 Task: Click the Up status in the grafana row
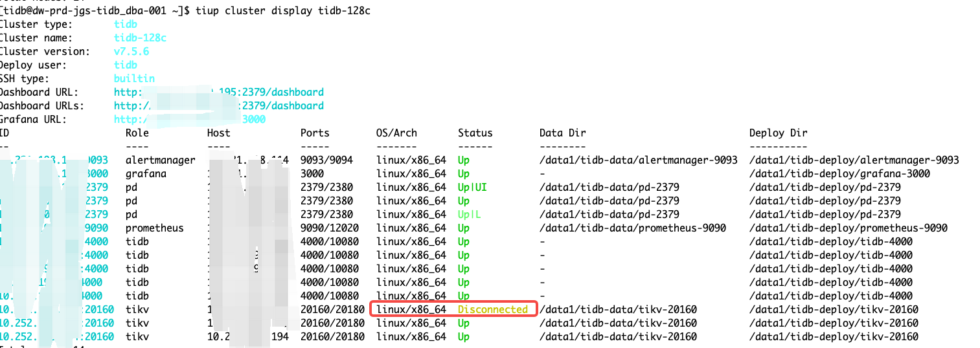464,173
